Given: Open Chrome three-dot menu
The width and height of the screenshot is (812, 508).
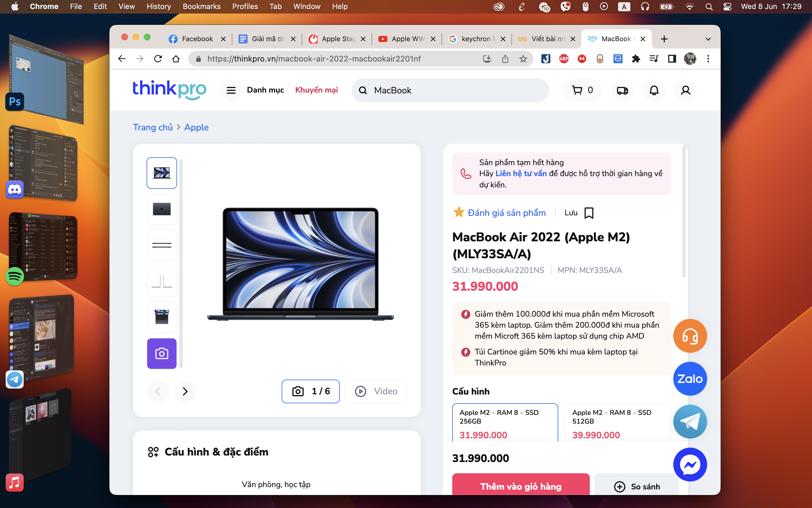Looking at the screenshot, I should point(708,59).
